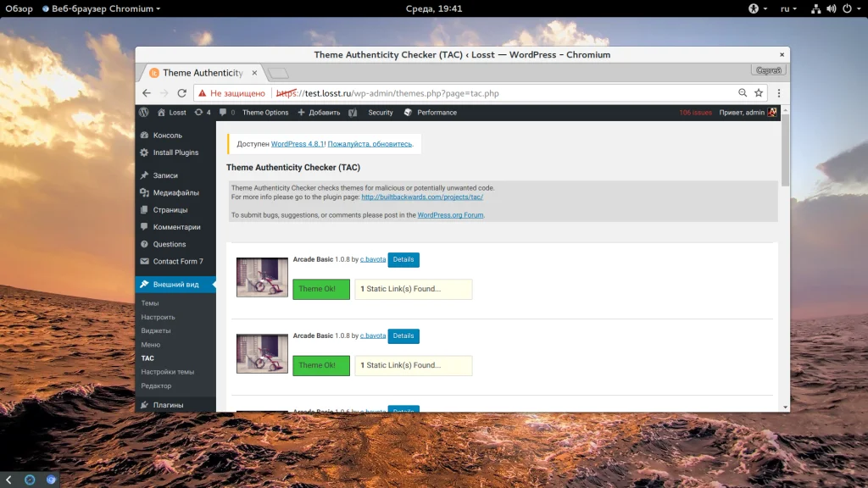Click the Yoast SEO icon in admin bar
Screen dimensions: 868x488
click(x=353, y=113)
